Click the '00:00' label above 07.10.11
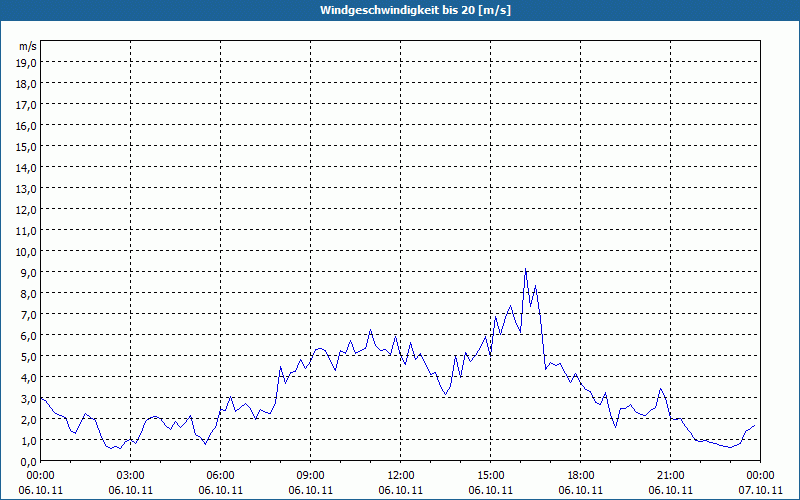This screenshot has height=500, width=800. [760, 476]
